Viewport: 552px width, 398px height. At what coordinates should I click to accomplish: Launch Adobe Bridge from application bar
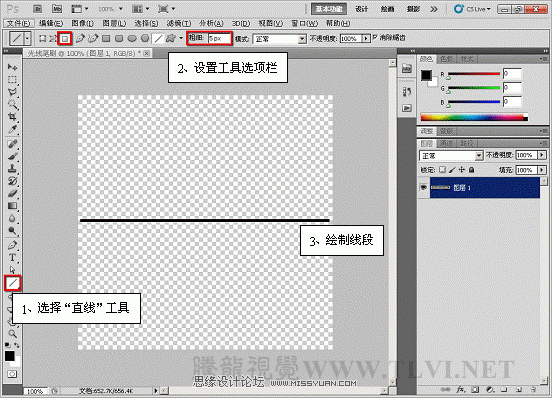point(37,9)
